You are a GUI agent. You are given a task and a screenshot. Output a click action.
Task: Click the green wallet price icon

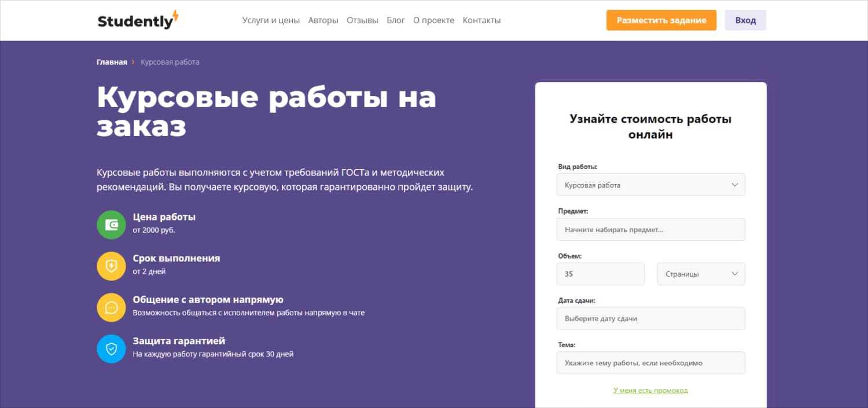(x=111, y=225)
